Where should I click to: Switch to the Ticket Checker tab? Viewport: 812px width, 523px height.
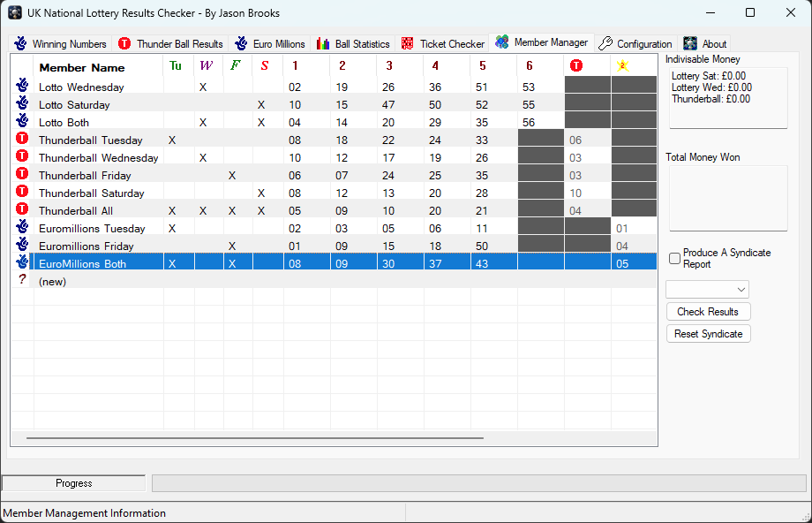point(443,44)
